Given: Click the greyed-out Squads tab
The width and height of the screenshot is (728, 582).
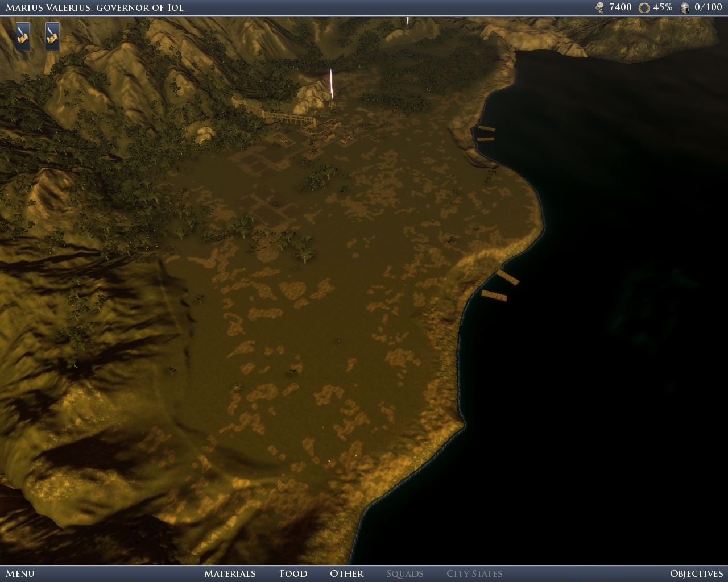Looking at the screenshot, I should [x=404, y=573].
